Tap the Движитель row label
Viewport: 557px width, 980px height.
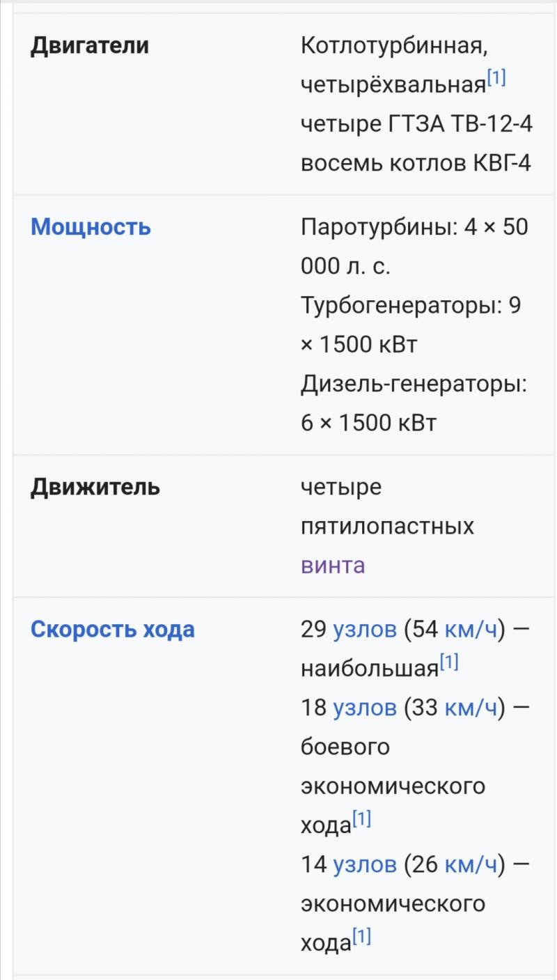(x=95, y=487)
